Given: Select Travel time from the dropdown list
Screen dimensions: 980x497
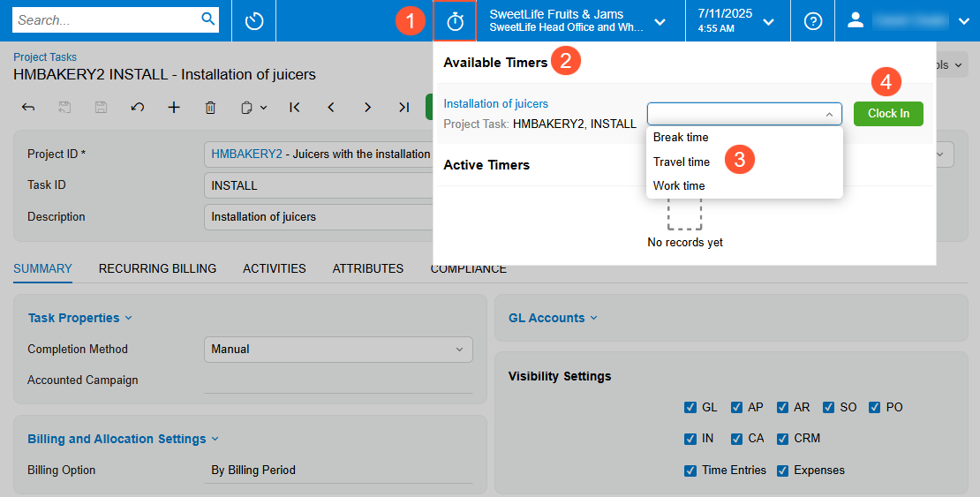Looking at the screenshot, I should [682, 162].
